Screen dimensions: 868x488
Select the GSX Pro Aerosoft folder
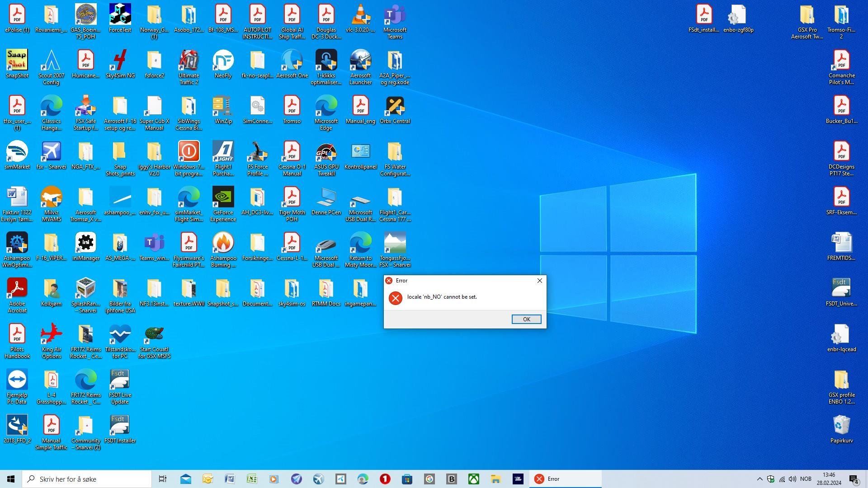point(807,22)
